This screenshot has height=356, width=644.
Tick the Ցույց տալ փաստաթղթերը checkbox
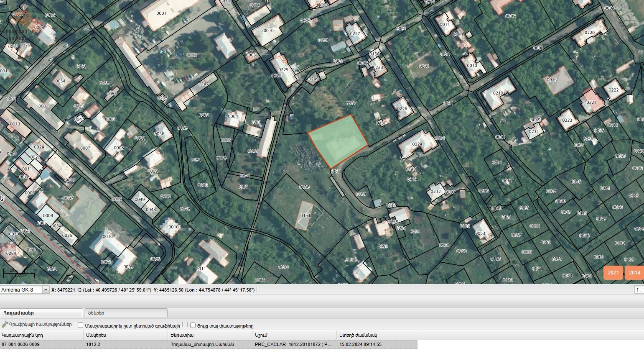pyautogui.click(x=193, y=325)
